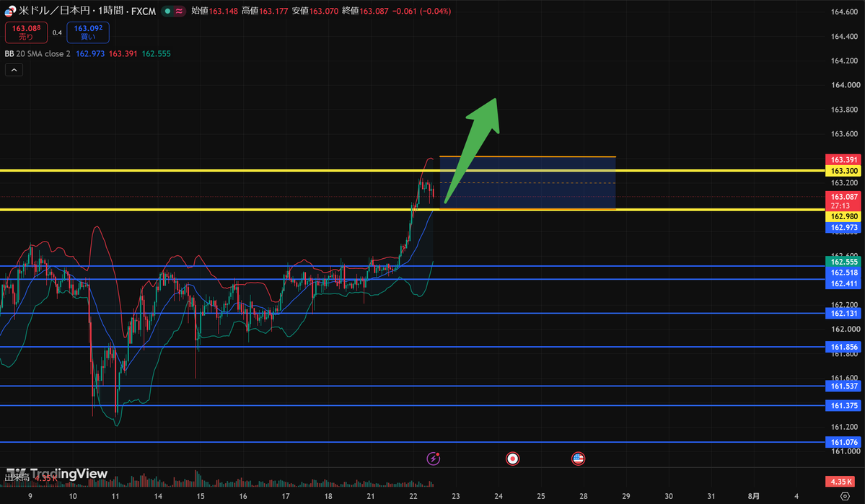
Task: Click the currency pair flag icon
Action: point(10,11)
